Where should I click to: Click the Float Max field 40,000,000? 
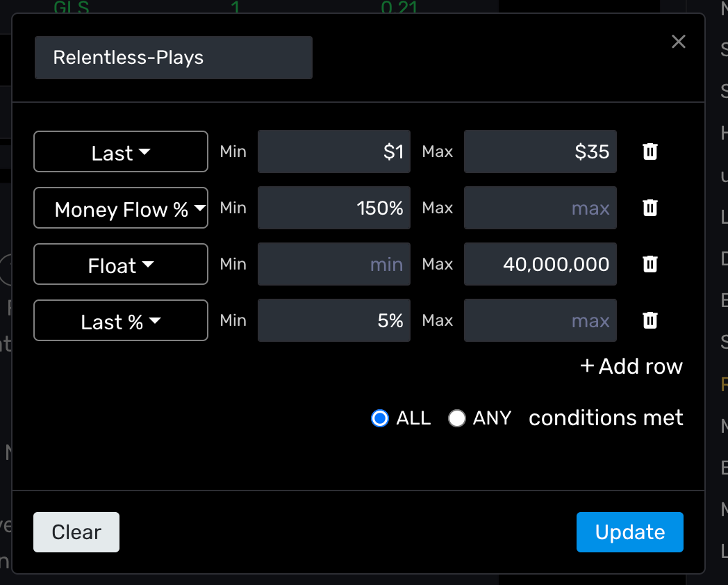pos(540,264)
